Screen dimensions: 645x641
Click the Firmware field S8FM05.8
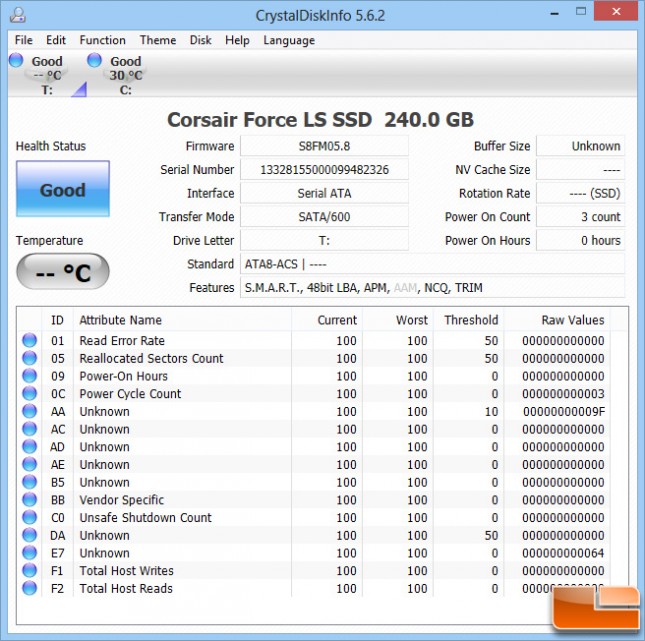coord(324,146)
